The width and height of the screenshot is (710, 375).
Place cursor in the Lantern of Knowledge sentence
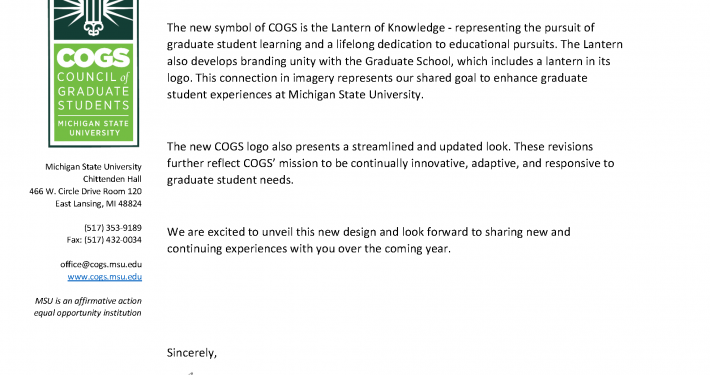pos(381,28)
